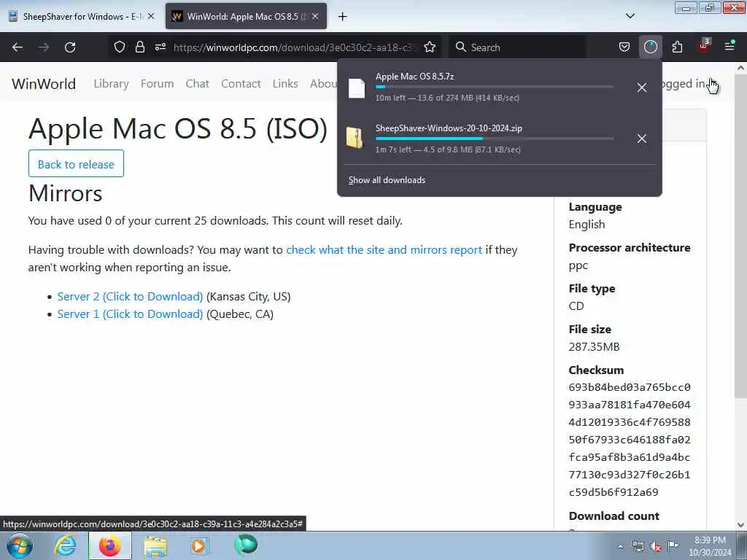The width and height of the screenshot is (747, 560).
Task: Click the ppc processor architecture value
Action: (578, 265)
